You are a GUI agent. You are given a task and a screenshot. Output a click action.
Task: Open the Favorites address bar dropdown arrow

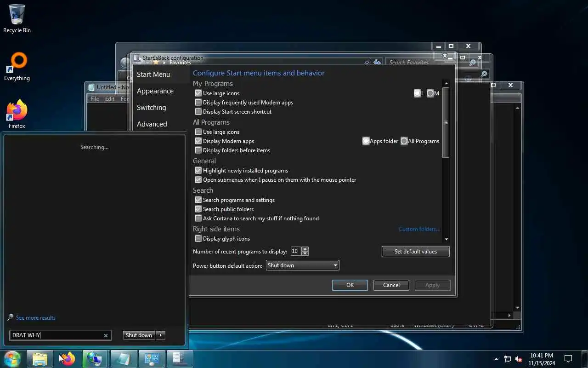tap(367, 63)
